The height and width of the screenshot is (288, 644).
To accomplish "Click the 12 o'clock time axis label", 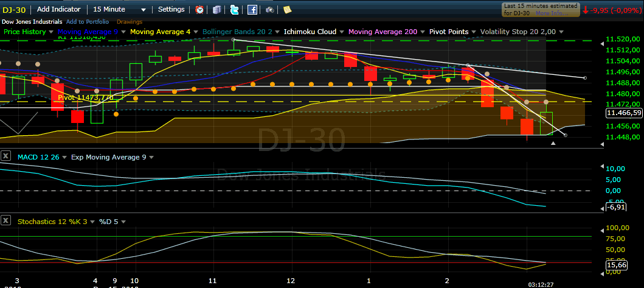I will tap(291, 281).
